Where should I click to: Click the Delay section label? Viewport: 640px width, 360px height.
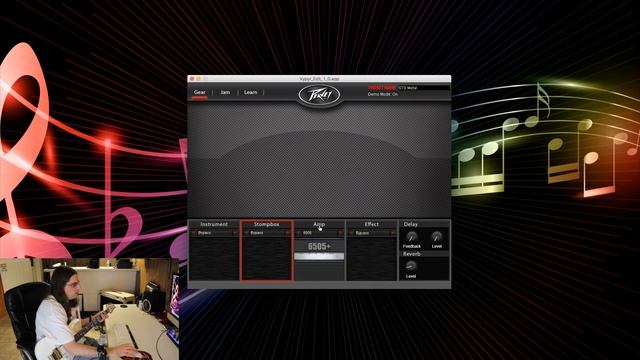(411, 224)
